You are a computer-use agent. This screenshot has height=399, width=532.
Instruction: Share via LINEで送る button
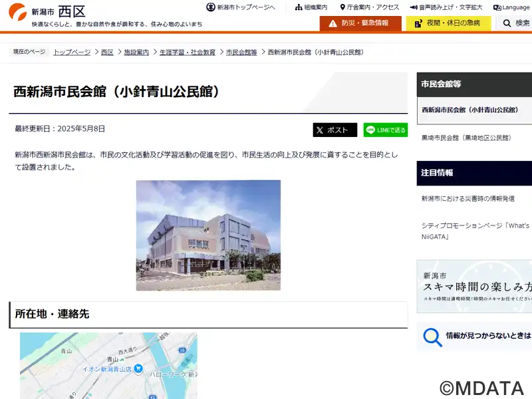[386, 130]
